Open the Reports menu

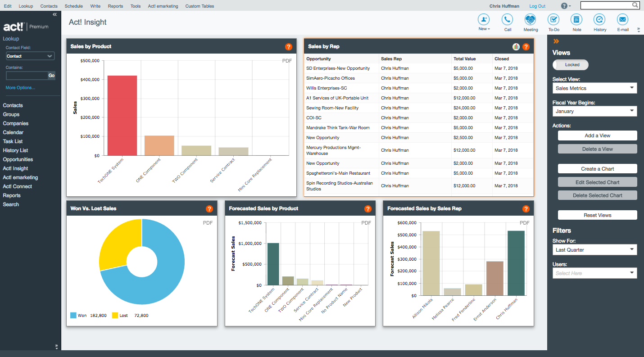(x=116, y=6)
